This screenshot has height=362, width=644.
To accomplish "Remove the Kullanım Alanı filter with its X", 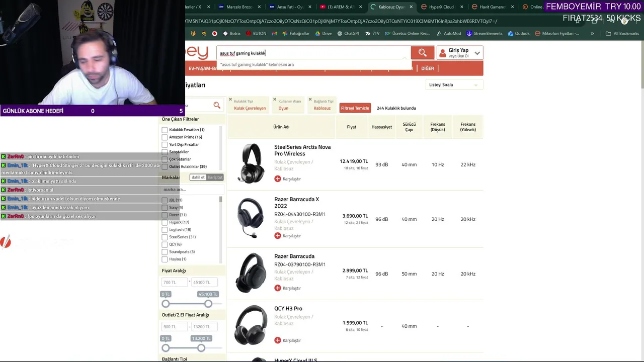I will [x=275, y=100].
